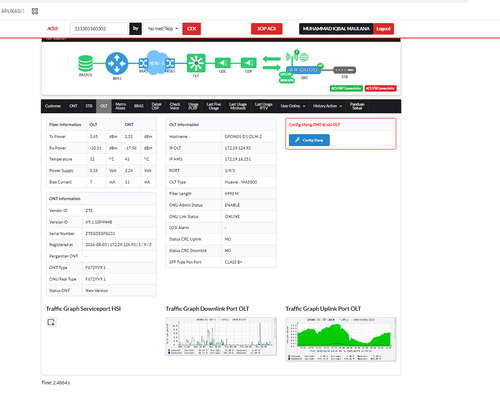Expand the User Online dropdown tab
Image resolution: width=500 pixels, height=393 pixels.
click(x=293, y=106)
